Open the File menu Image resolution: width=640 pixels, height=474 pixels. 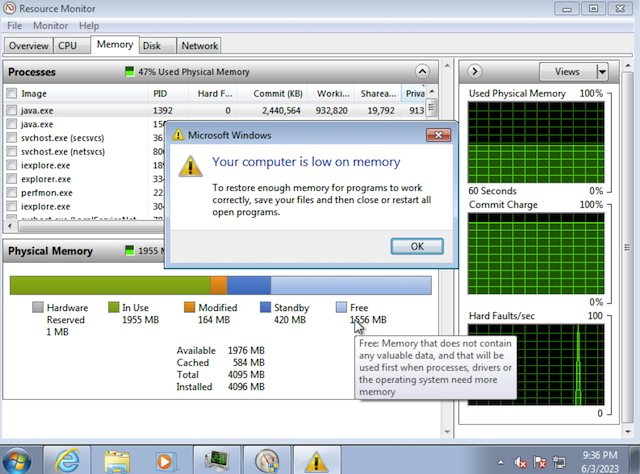pos(14,26)
